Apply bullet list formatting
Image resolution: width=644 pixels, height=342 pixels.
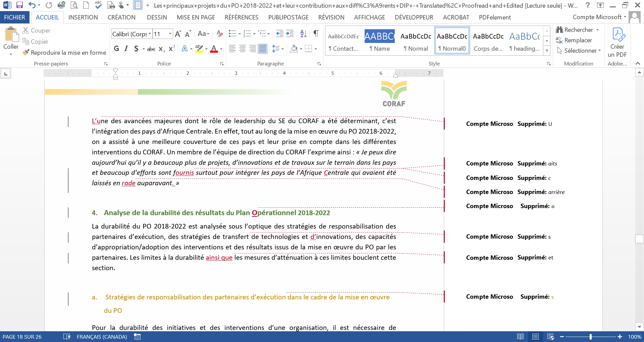(232, 34)
